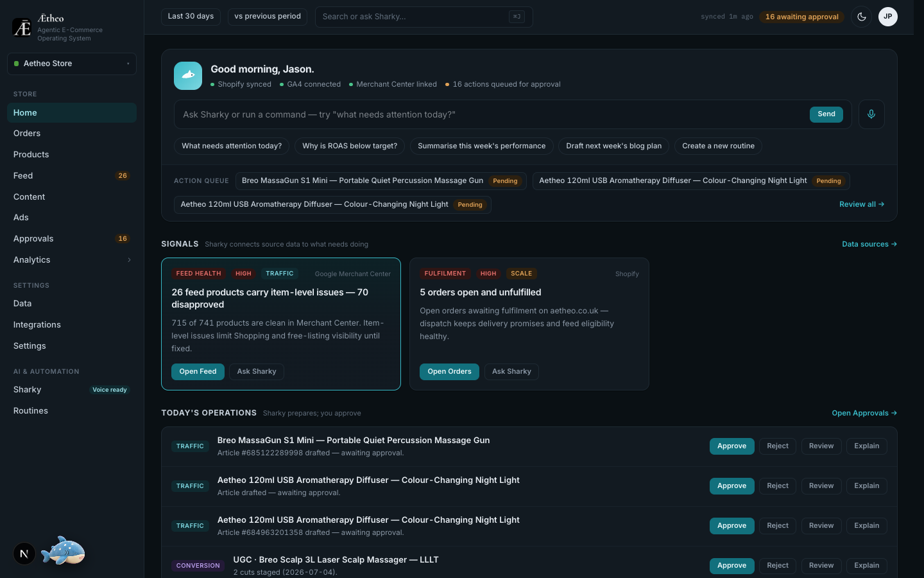Open the Last 30 days date range
Viewport: 924px width, 578px height.
pyautogui.click(x=191, y=17)
